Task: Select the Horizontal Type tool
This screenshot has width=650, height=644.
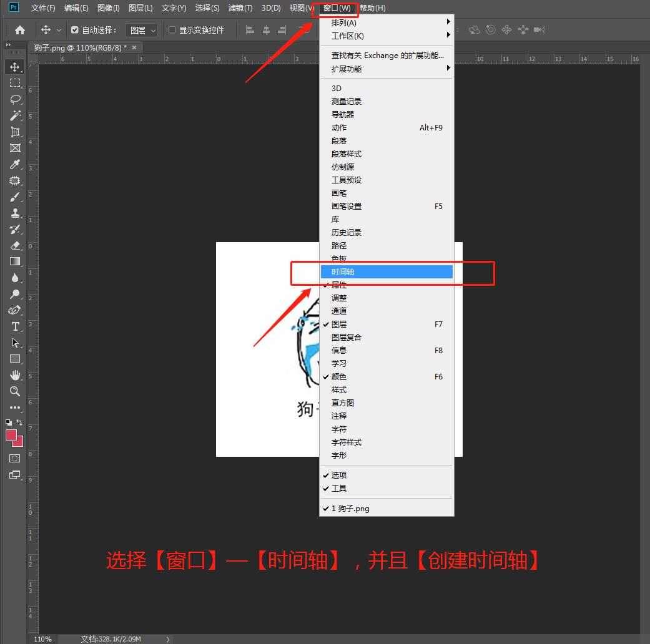Action: pyautogui.click(x=15, y=326)
